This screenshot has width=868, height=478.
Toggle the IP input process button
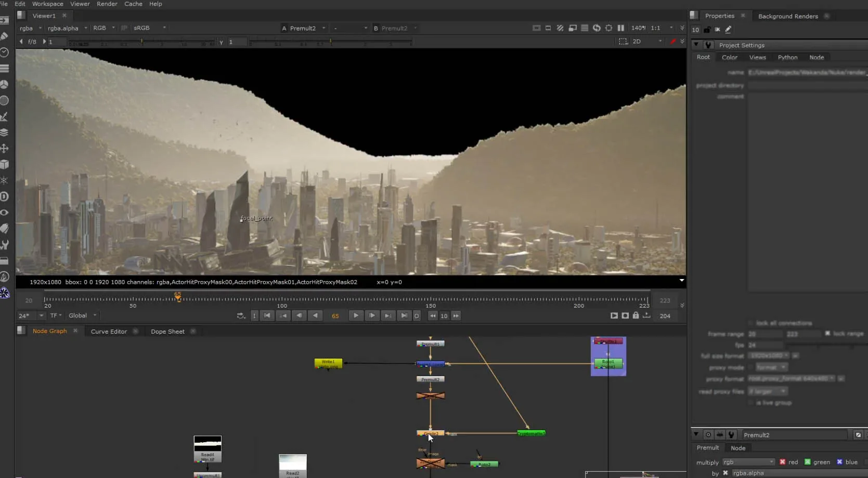[x=124, y=28]
